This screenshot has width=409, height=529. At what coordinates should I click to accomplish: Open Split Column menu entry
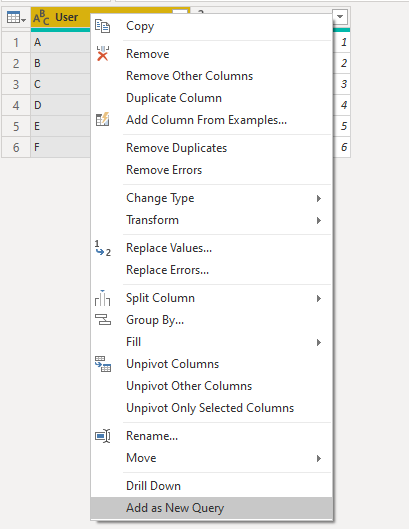pos(211,298)
